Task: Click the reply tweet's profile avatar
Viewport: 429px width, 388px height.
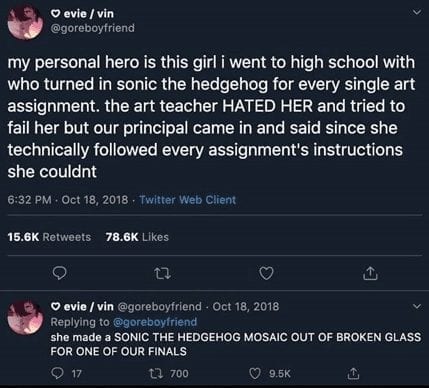Action: tap(26, 317)
